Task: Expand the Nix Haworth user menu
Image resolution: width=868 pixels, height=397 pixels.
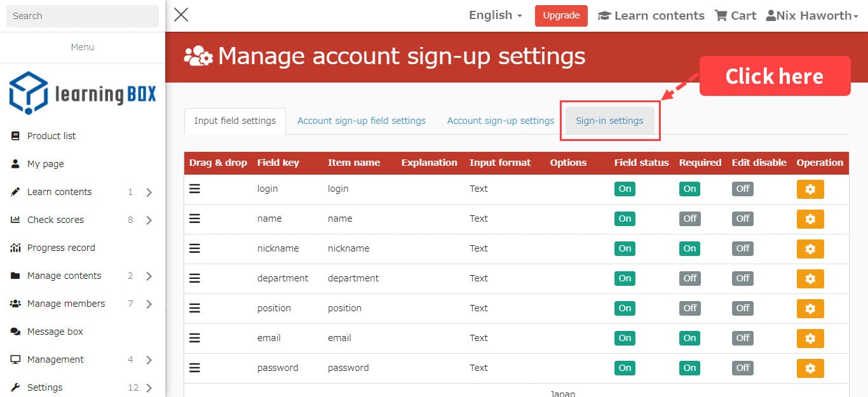Action: pos(812,16)
